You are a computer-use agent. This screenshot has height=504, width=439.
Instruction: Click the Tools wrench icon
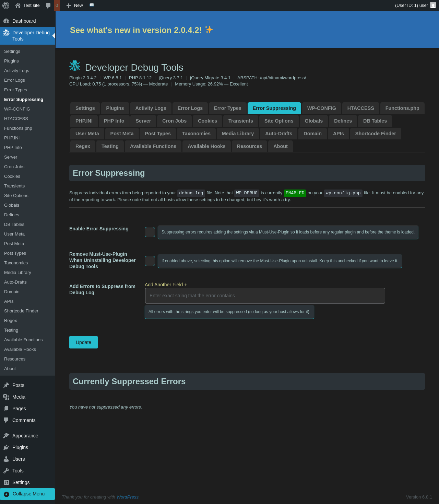click(x=6, y=471)
